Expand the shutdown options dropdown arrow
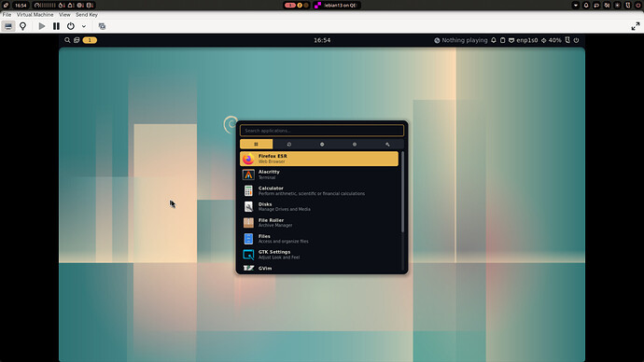Screen dimensions: 644x362 (84, 26)
